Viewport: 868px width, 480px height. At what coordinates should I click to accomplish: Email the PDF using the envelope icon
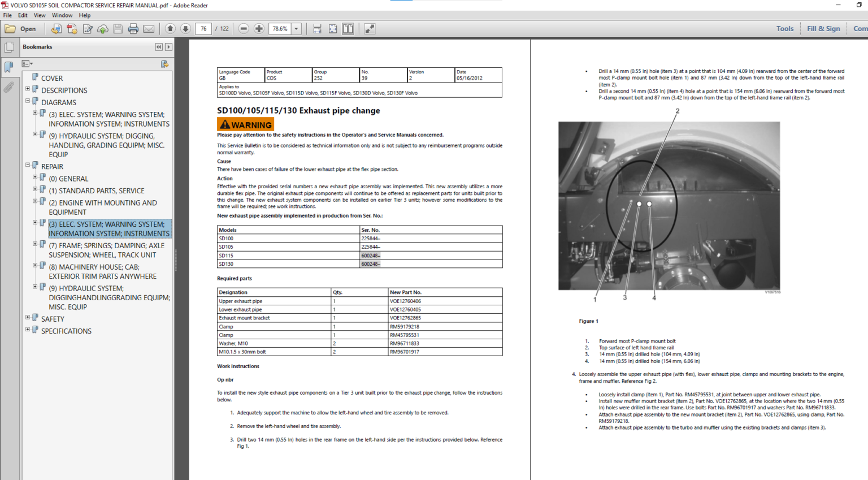147,28
